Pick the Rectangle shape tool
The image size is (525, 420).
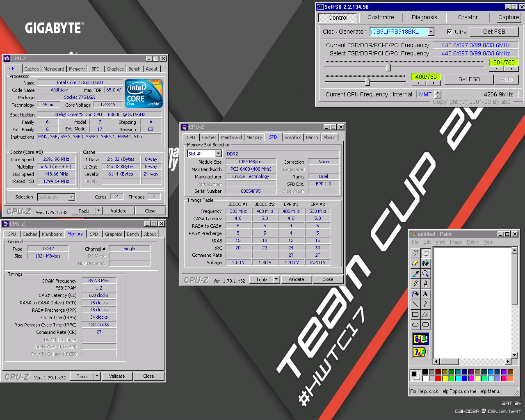pos(415,315)
